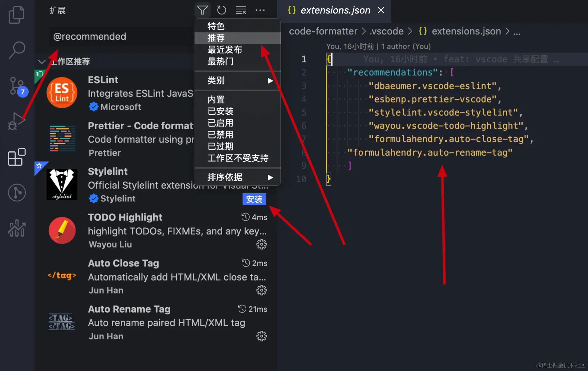This screenshot has width=588, height=371.
Task: Open Auto Rename Tag manage gear
Action: point(261,336)
